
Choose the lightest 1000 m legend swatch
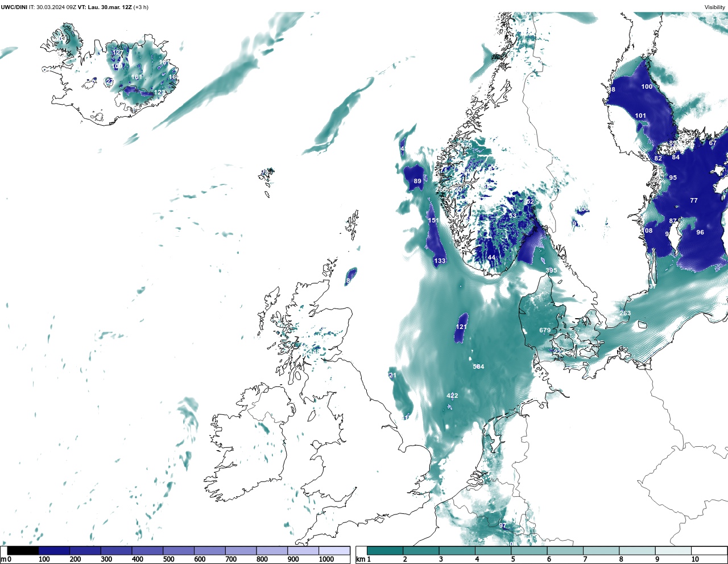(334, 550)
